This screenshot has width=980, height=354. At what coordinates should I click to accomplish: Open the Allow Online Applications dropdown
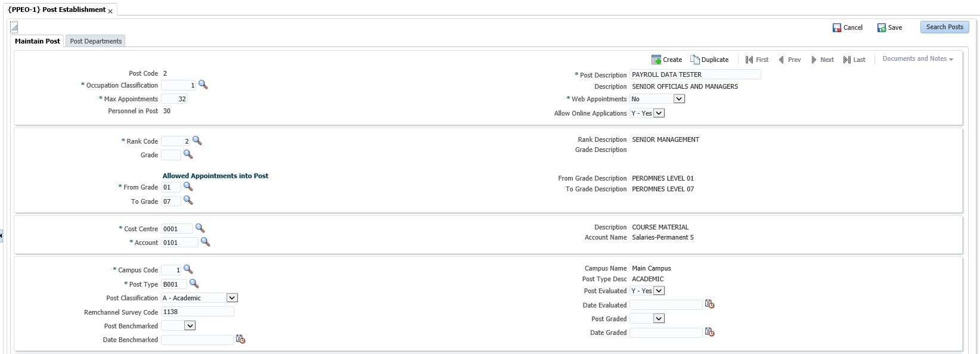[x=658, y=113]
